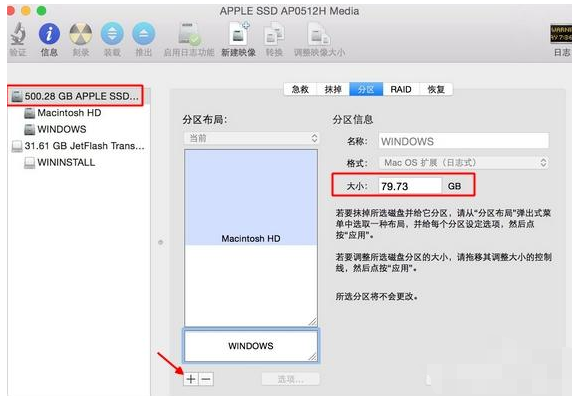
Task: Open the Mac OS Extended format dropdown
Action: (464, 163)
